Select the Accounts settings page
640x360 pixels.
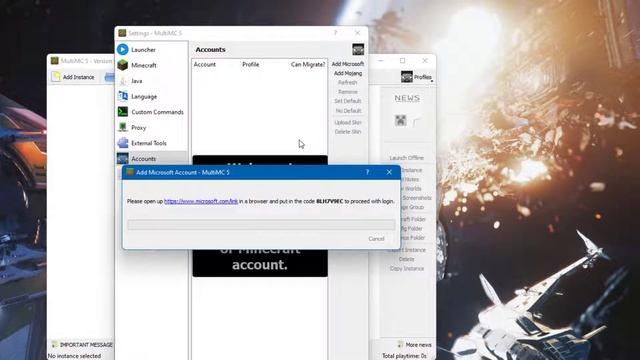[151, 158]
